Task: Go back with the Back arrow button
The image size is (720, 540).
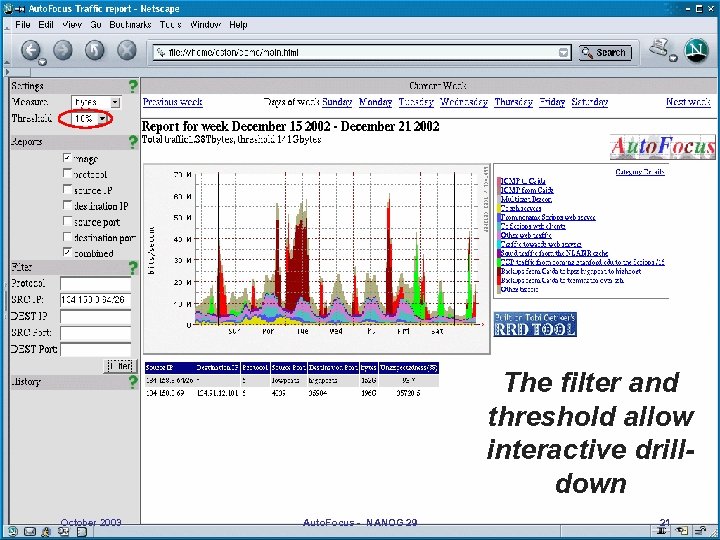Action: point(30,50)
